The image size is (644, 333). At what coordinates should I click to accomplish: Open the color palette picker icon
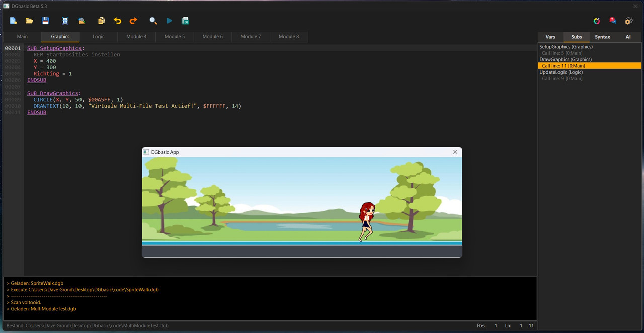tap(597, 21)
